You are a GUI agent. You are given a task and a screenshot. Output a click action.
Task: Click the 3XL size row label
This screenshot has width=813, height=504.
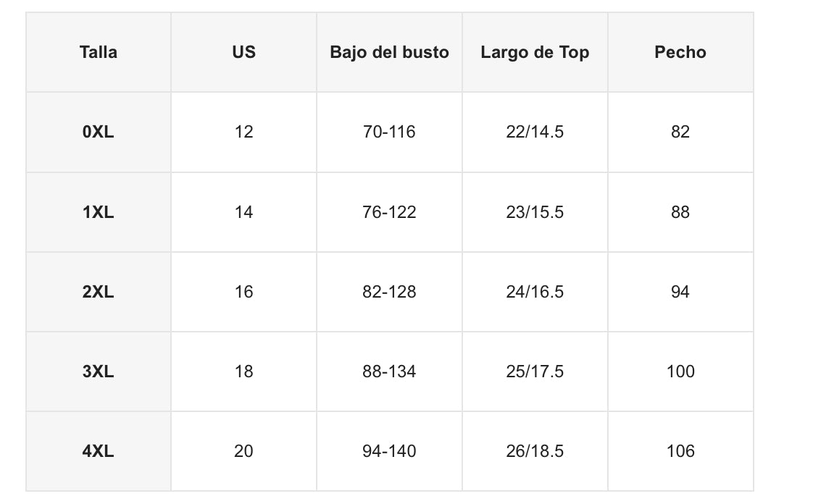[99, 371]
